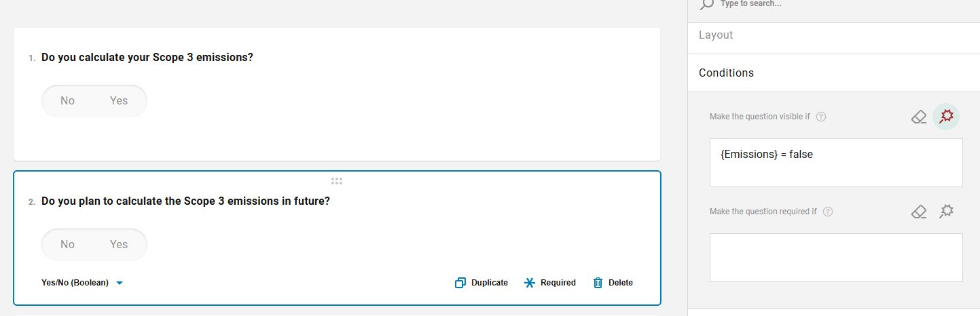Duplicate question 2
The height and width of the screenshot is (316, 980).
[x=482, y=283]
